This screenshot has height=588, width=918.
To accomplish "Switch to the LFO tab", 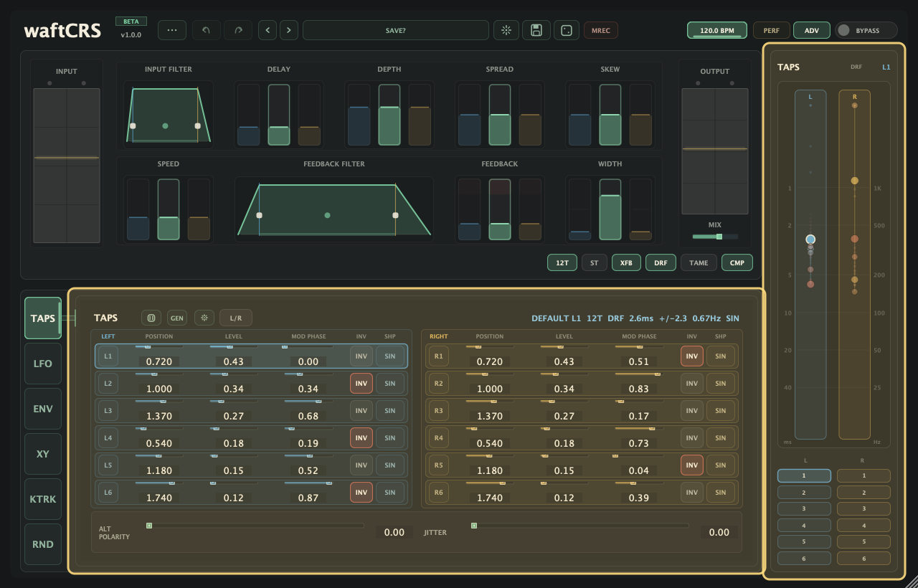I will coord(43,364).
